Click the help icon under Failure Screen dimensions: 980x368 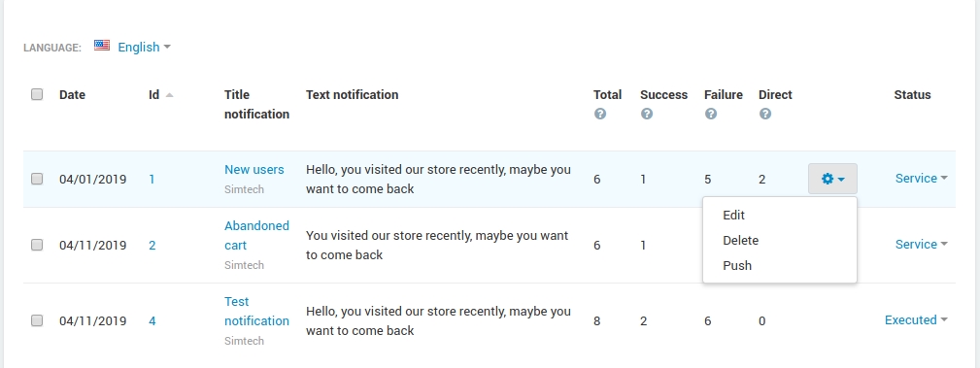[711, 114]
